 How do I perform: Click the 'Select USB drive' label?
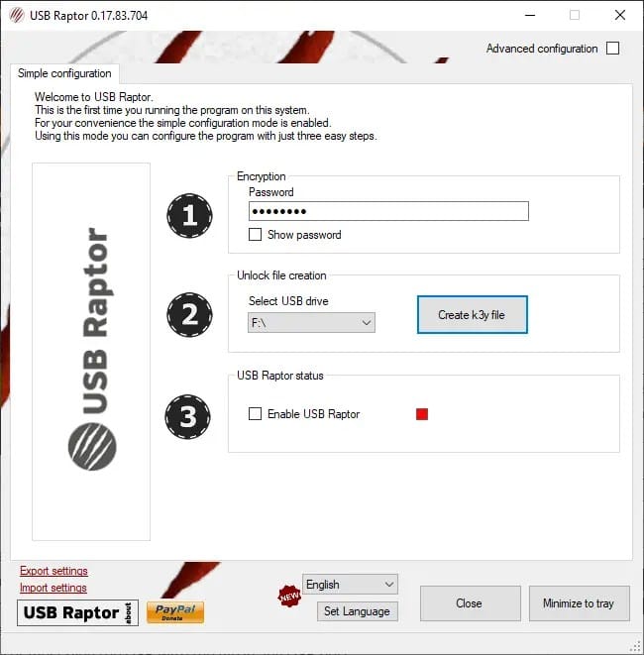[288, 301]
